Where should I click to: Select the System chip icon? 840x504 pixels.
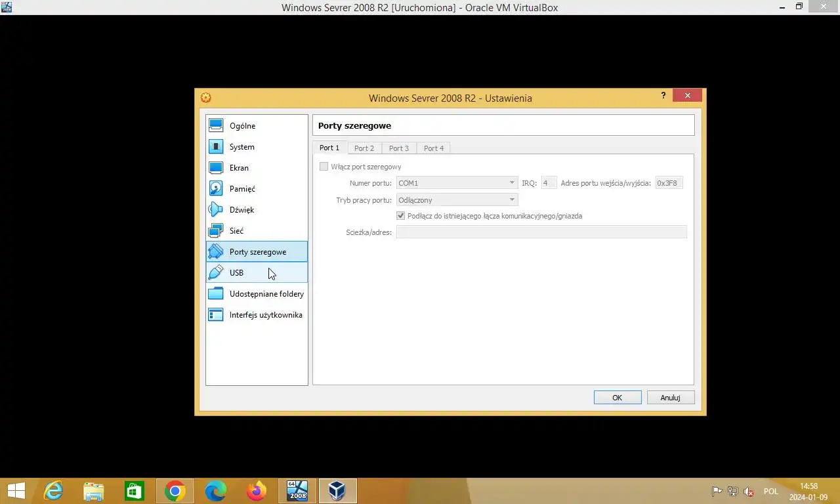point(216,146)
